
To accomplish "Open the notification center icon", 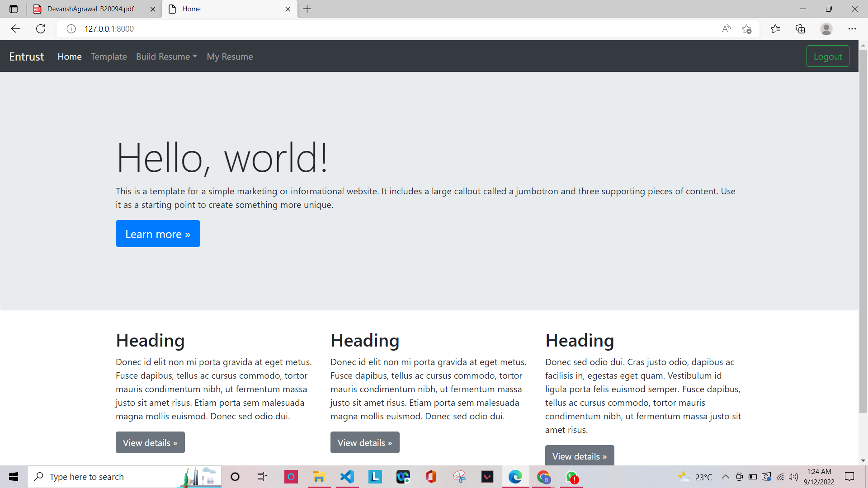I will tap(849, 477).
